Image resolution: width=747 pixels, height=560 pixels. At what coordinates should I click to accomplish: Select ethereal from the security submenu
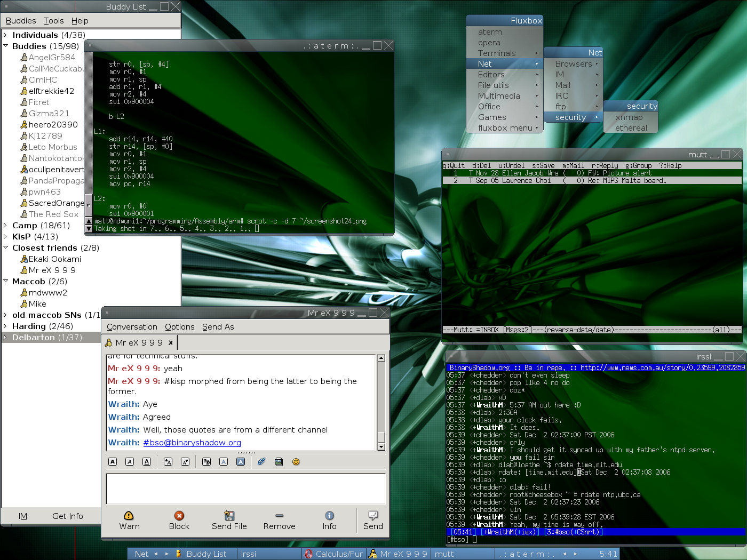[631, 128]
